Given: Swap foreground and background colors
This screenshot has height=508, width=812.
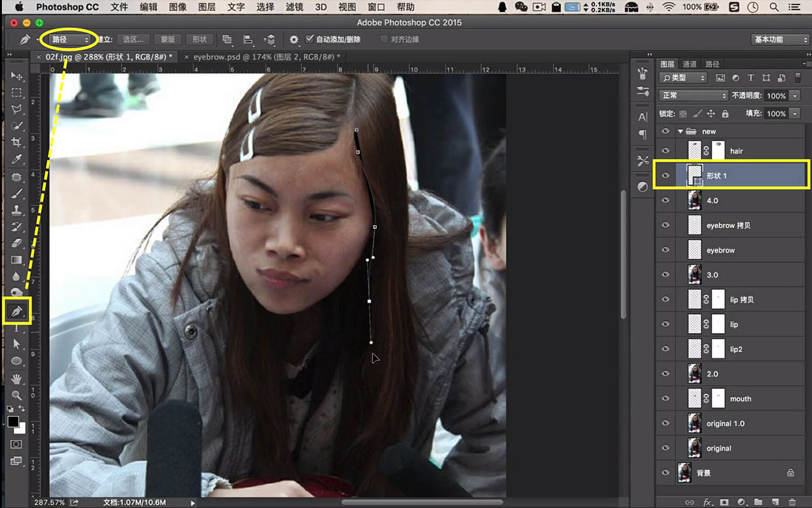Looking at the screenshot, I should [x=22, y=409].
